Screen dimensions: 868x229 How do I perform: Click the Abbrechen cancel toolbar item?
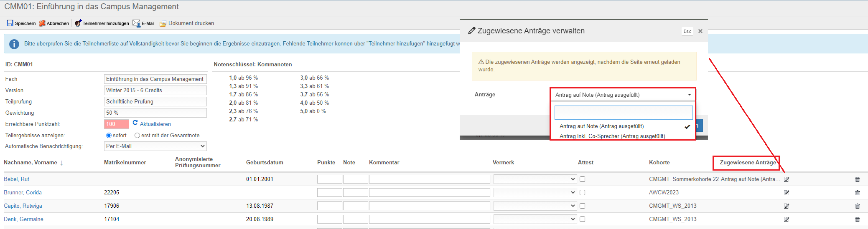pos(54,23)
